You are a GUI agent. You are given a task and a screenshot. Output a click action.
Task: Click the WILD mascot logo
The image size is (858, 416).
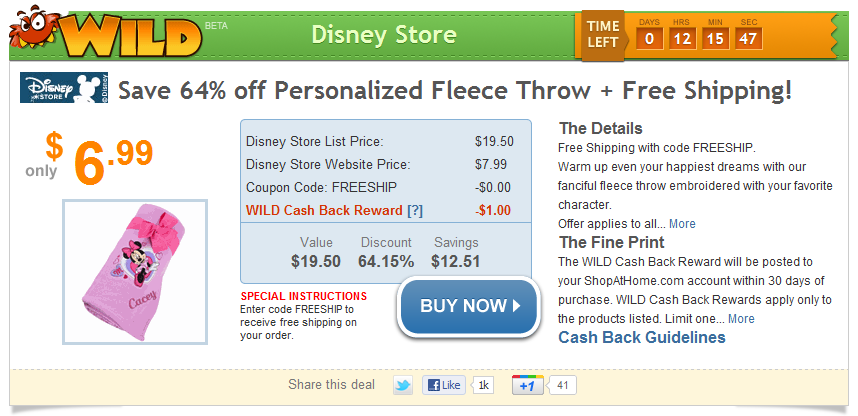click(106, 34)
